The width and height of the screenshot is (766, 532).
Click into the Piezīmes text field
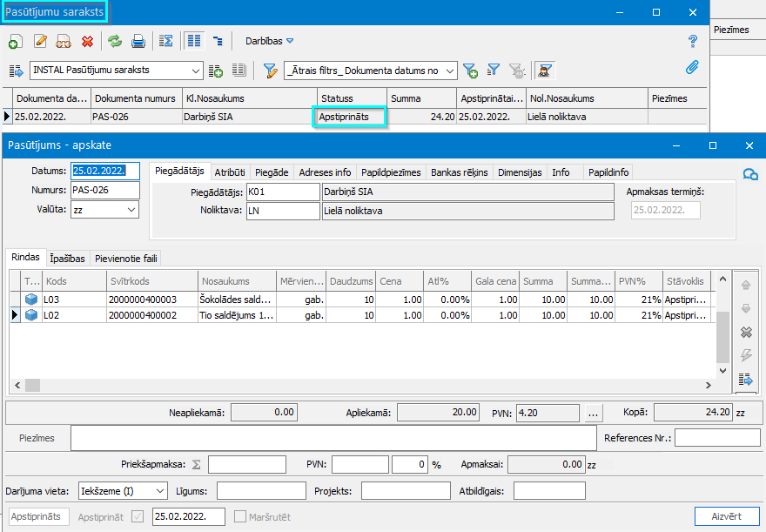[333, 437]
